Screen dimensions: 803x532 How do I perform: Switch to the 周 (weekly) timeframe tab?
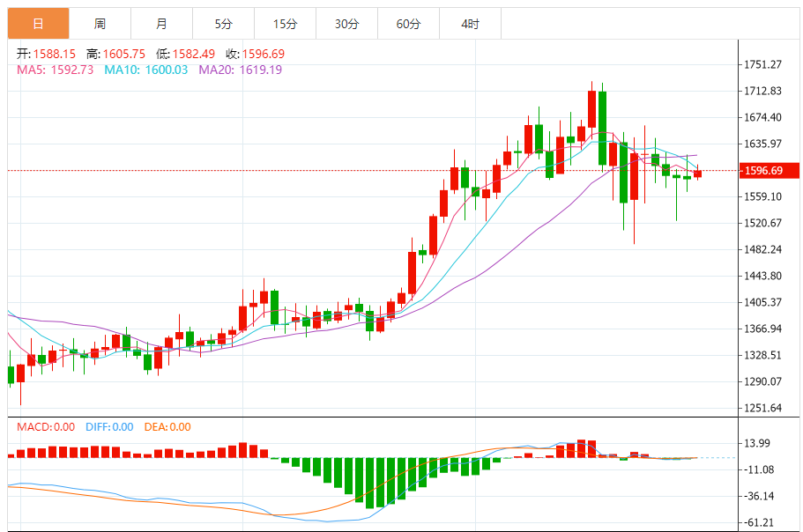click(x=100, y=24)
